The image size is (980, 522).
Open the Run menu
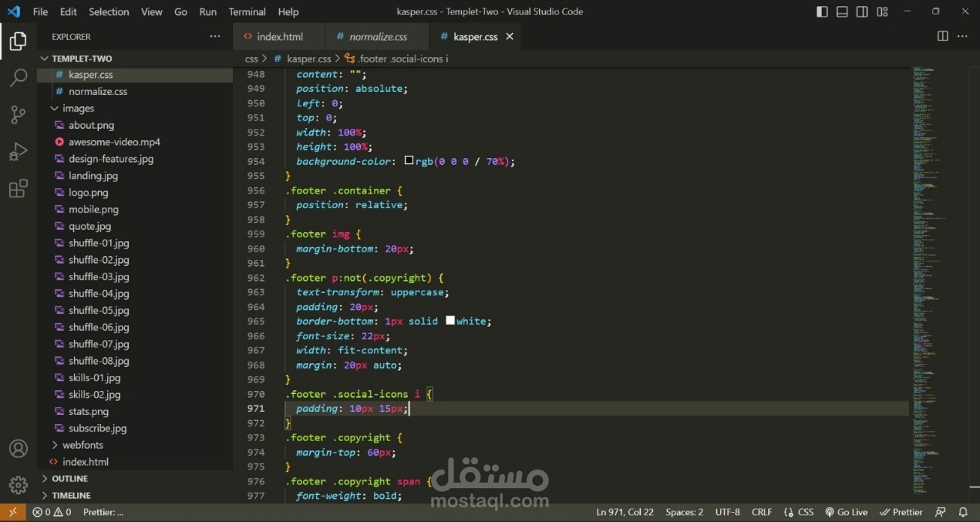tap(207, 12)
